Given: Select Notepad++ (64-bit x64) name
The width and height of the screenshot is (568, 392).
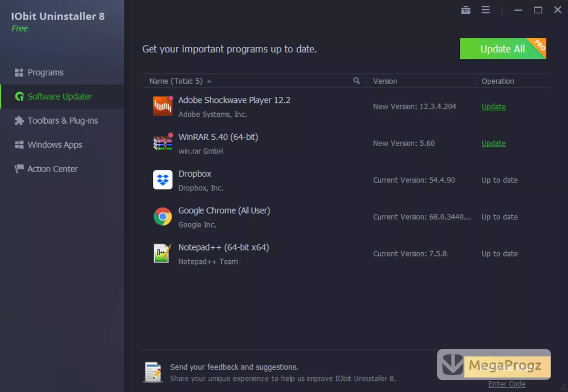Looking at the screenshot, I should pyautogui.click(x=224, y=247).
